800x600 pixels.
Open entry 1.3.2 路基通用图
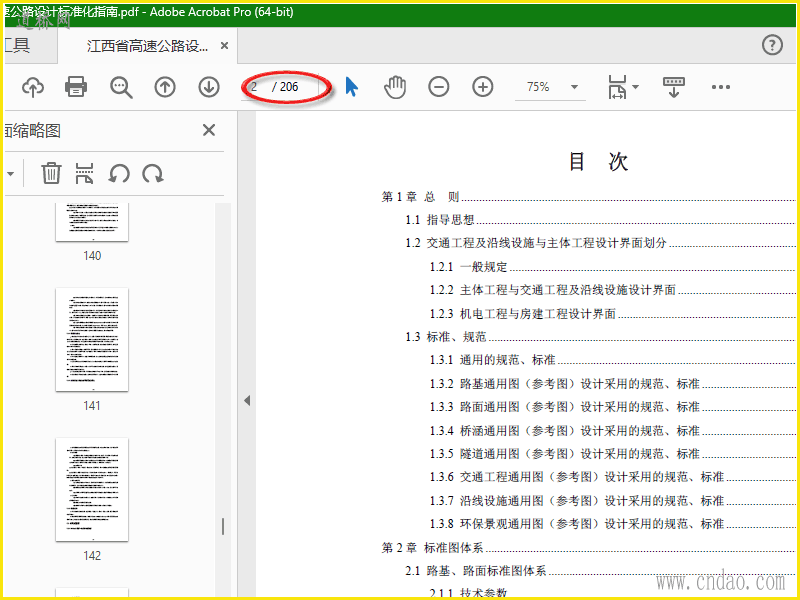pos(612,384)
